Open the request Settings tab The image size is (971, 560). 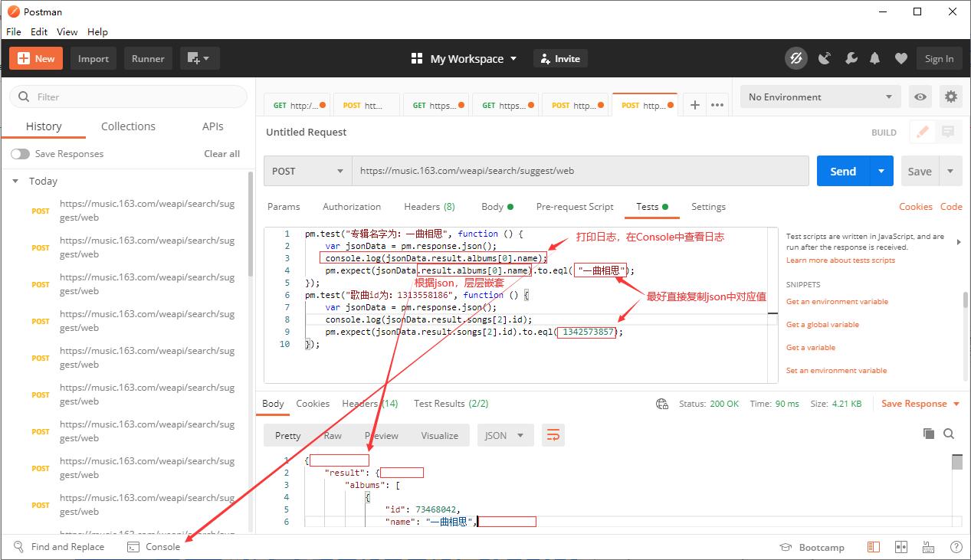(708, 207)
